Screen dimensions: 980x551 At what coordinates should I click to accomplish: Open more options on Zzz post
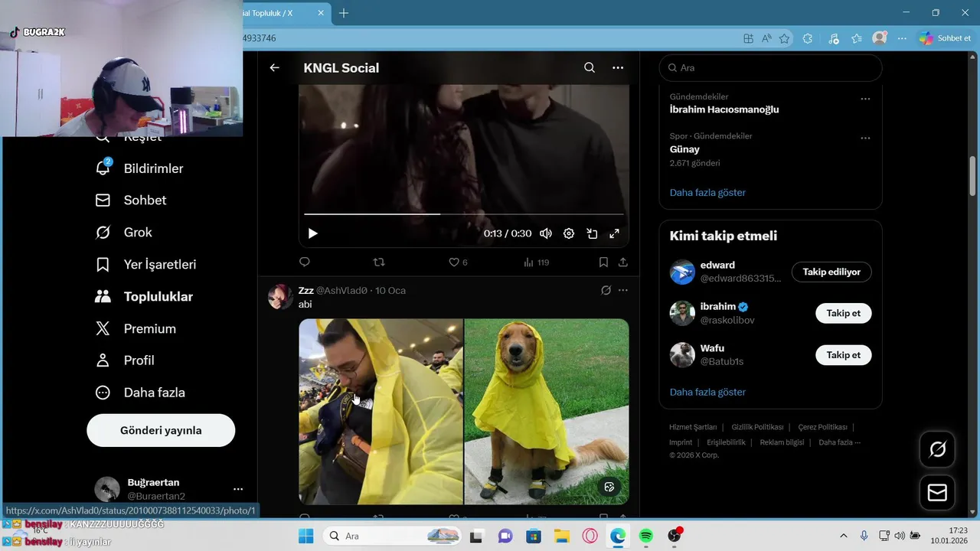tap(623, 290)
